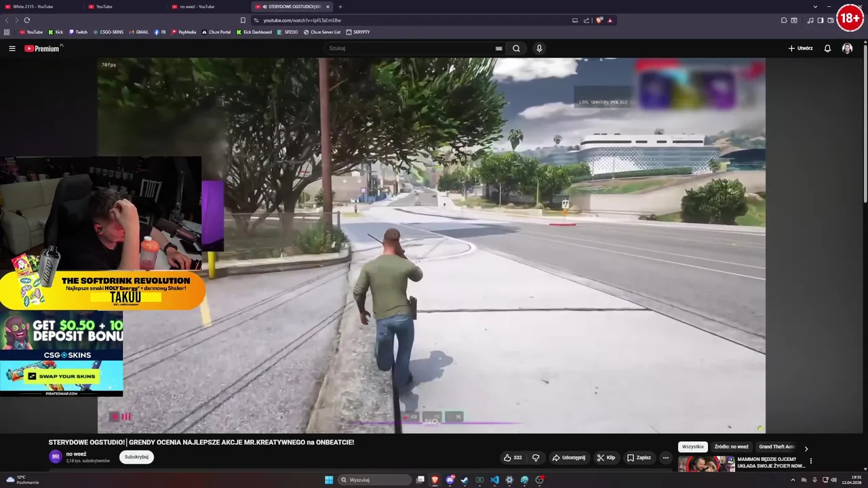This screenshot has height=488, width=868.
Task: Click the search magnifier button
Action: pos(516,48)
